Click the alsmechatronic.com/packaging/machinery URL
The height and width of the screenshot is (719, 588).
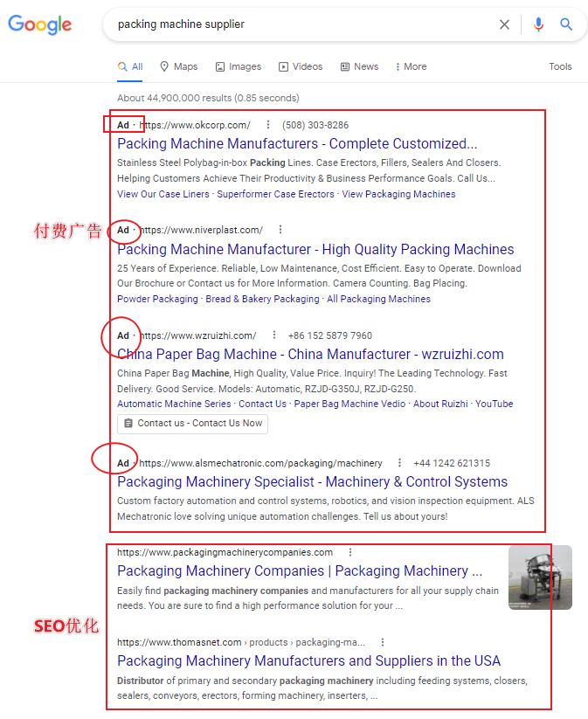click(x=260, y=463)
